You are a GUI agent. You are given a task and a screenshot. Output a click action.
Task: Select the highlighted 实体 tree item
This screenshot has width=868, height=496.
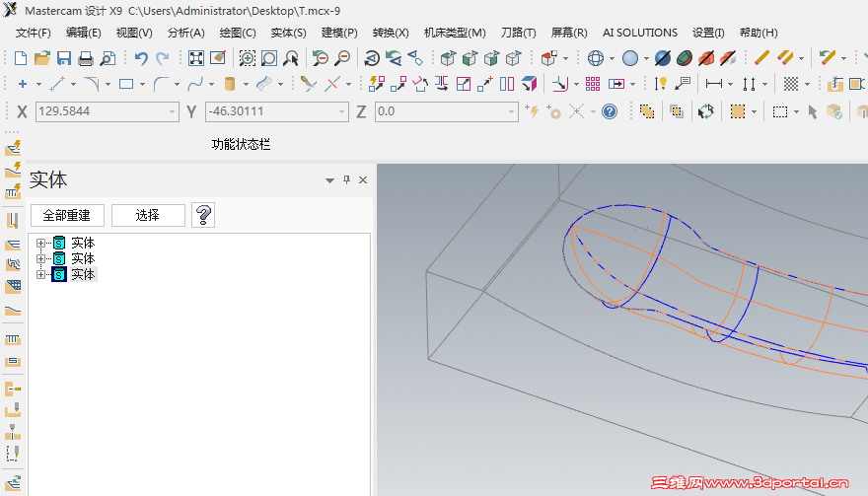83,274
